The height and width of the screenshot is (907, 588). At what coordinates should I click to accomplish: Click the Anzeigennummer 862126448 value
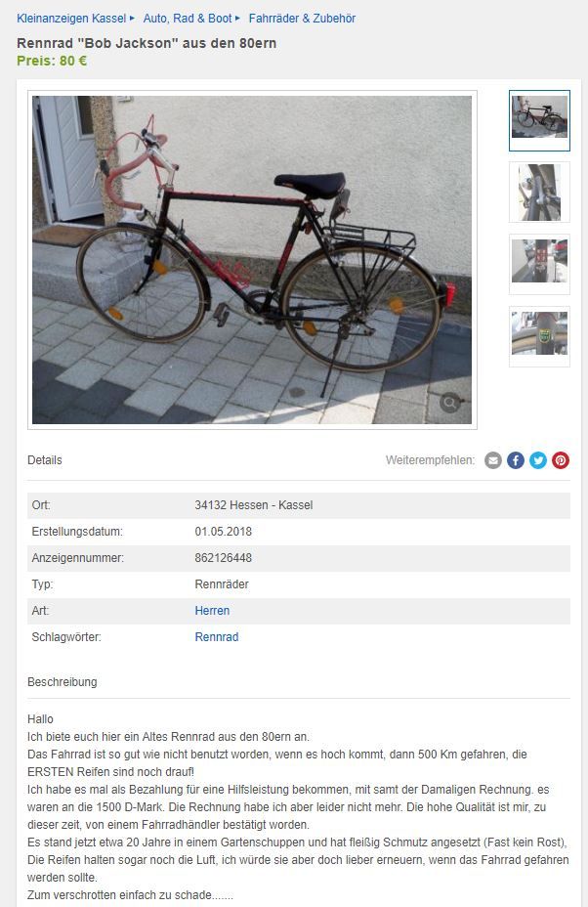[x=223, y=558]
